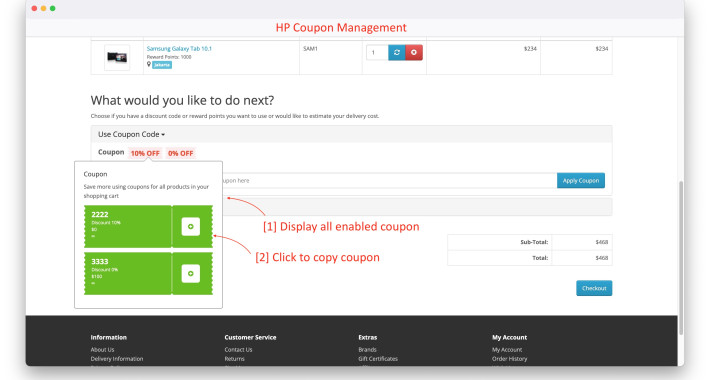The height and width of the screenshot is (380, 710).
Task: Click the Sub-Total label in totals table
Action: pyautogui.click(x=534, y=242)
